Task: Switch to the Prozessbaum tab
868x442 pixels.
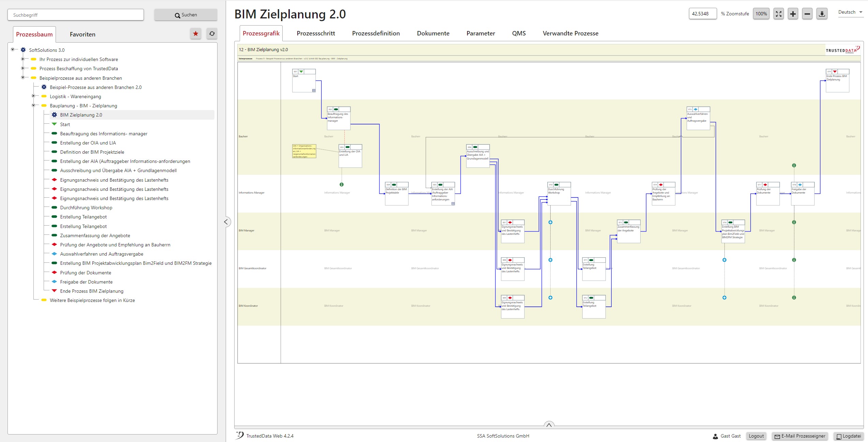Action: [x=34, y=34]
